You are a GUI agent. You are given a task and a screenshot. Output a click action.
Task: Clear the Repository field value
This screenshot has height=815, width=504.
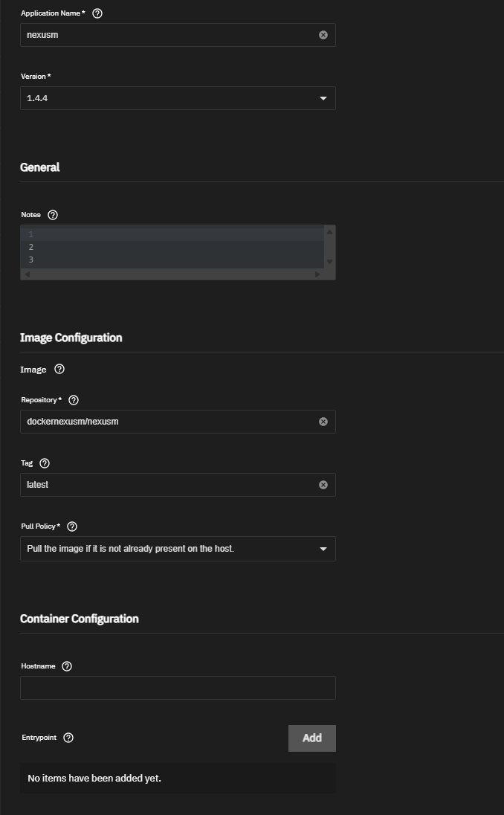(323, 422)
